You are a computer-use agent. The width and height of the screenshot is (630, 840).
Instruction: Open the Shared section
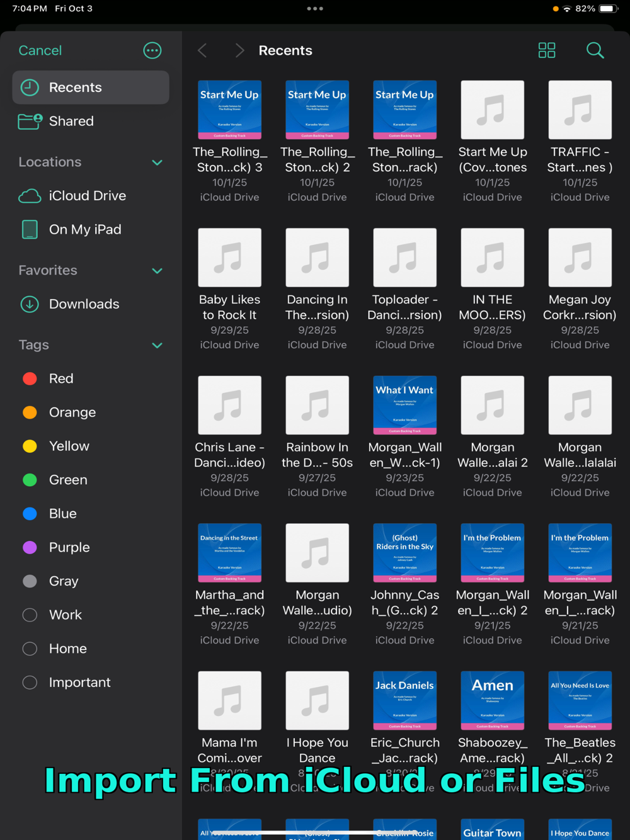[91, 121]
